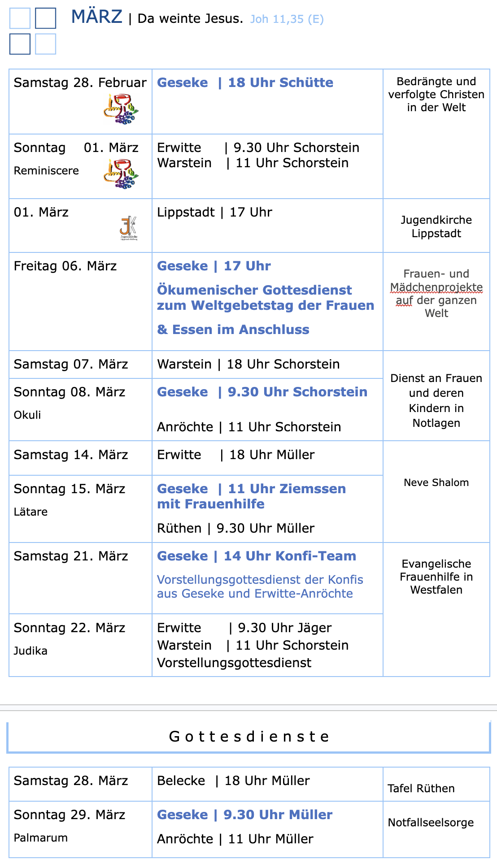Click the dark blue bottom-left square of the header logo
Screen dimensions: 497x868
20,44
